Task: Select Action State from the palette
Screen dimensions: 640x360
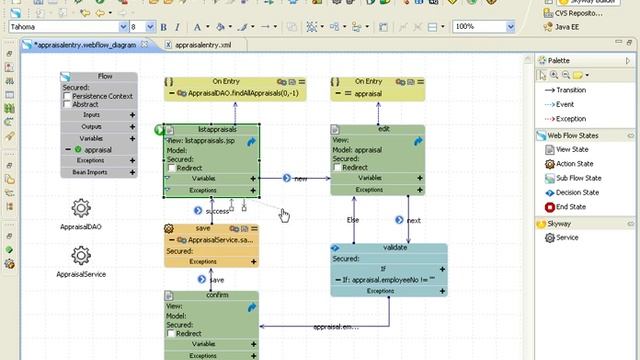Action: tap(569, 164)
